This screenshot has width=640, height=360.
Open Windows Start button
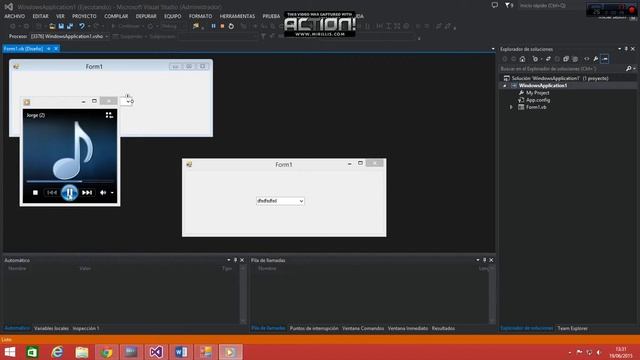click(x=10, y=352)
